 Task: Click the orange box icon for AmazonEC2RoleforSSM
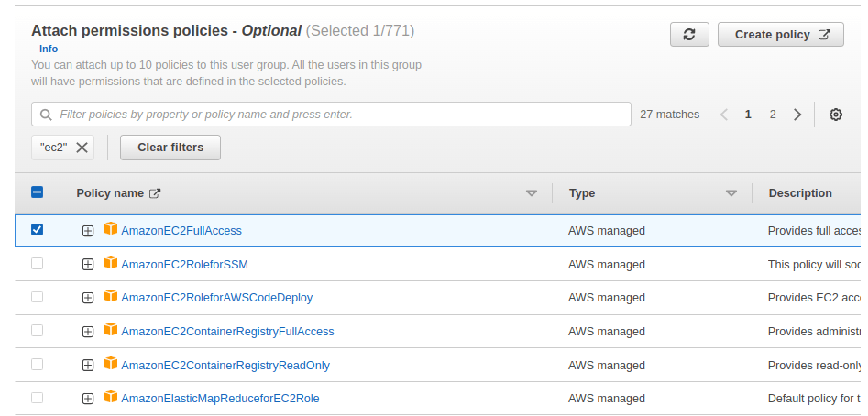[x=111, y=262]
